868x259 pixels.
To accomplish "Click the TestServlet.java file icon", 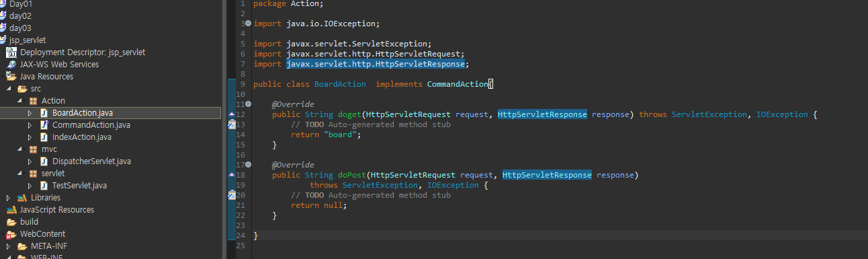I will tap(44, 186).
